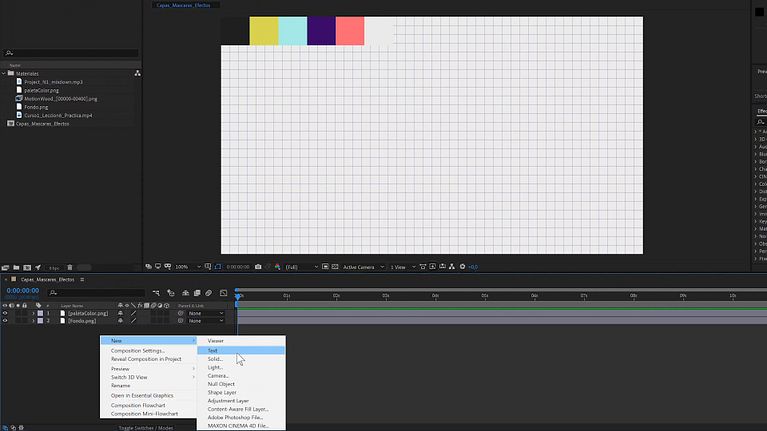Collapse the Materiales folder in Project panel

(3, 73)
